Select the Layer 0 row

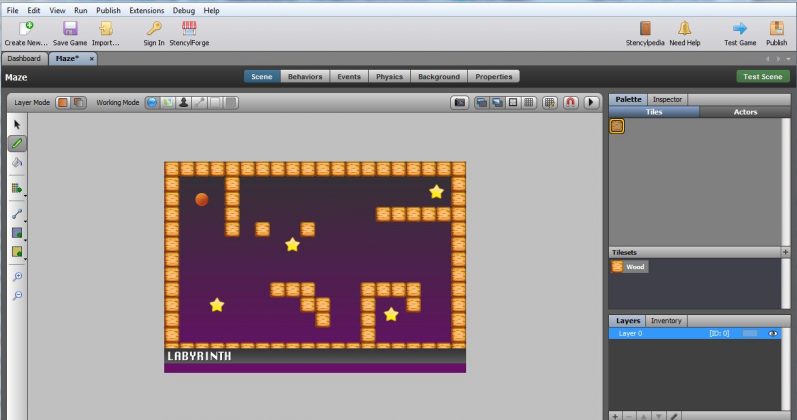point(695,334)
